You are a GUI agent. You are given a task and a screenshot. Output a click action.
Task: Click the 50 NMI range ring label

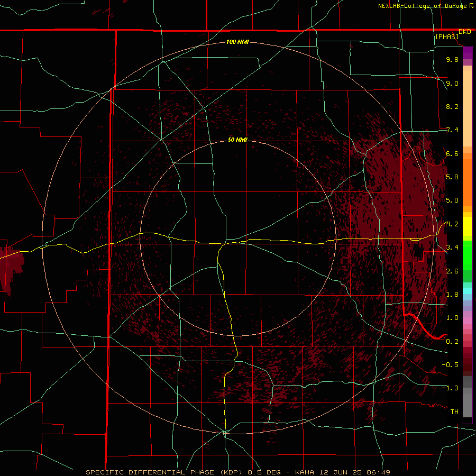click(237, 140)
